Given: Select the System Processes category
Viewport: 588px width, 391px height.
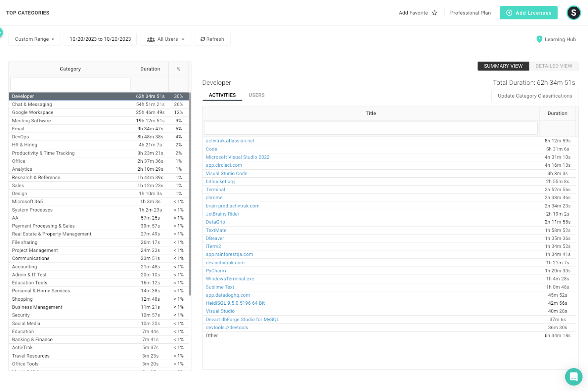Looking at the screenshot, I should pos(98,210).
